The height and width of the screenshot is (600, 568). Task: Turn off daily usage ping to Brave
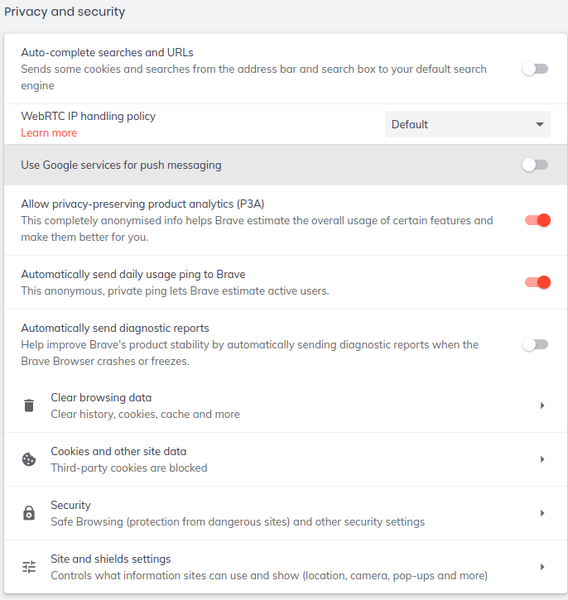point(538,282)
